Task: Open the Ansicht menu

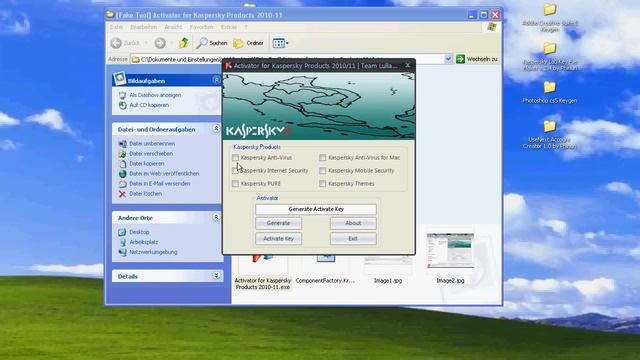Action: click(x=173, y=27)
